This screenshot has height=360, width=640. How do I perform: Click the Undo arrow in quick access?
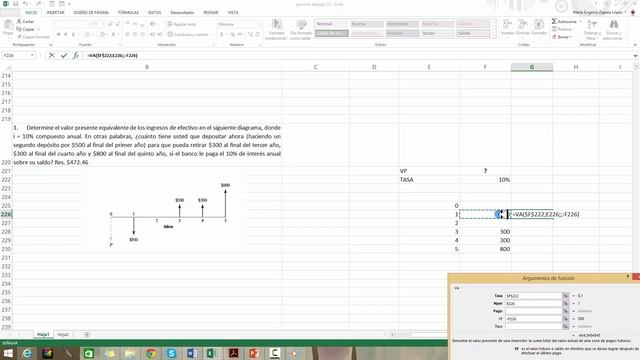[25, 4]
